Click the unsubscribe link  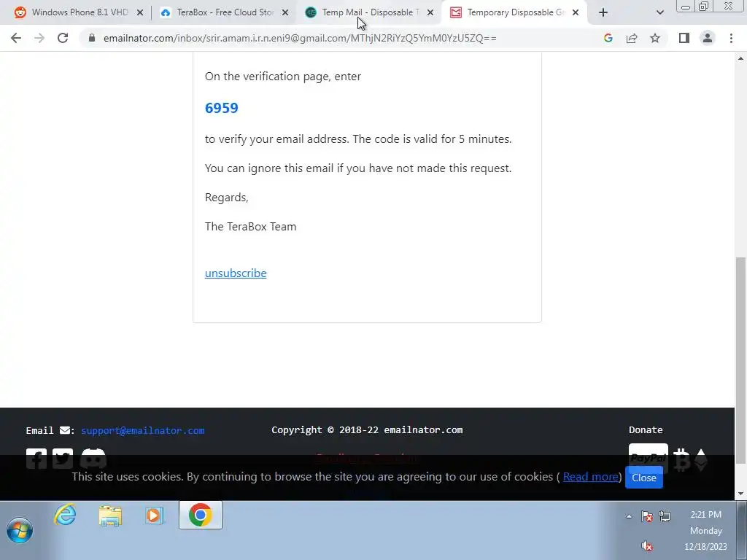tap(236, 273)
